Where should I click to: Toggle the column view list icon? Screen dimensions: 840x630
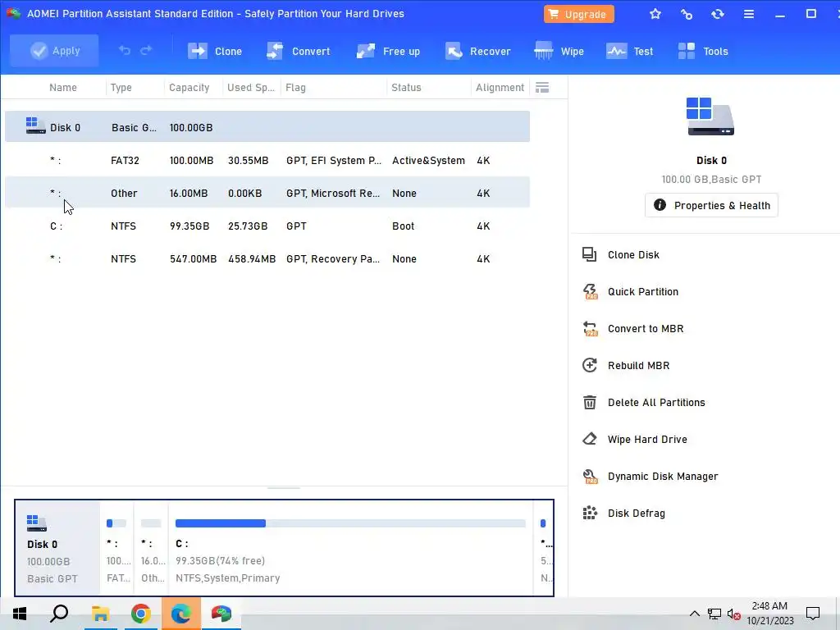542,87
